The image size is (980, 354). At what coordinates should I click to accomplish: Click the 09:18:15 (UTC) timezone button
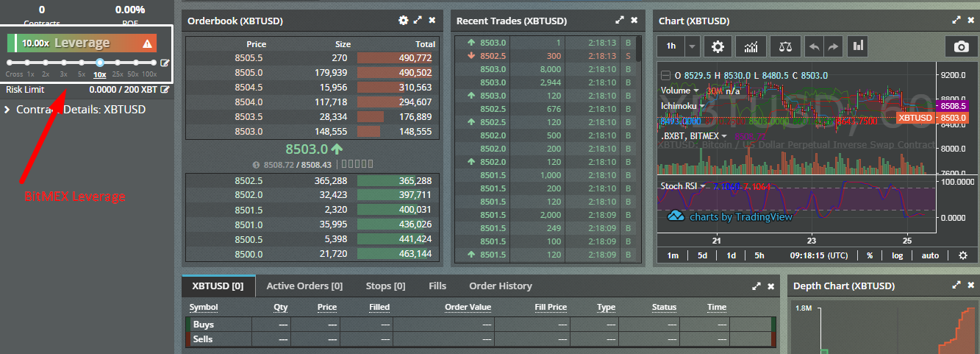tap(818, 255)
